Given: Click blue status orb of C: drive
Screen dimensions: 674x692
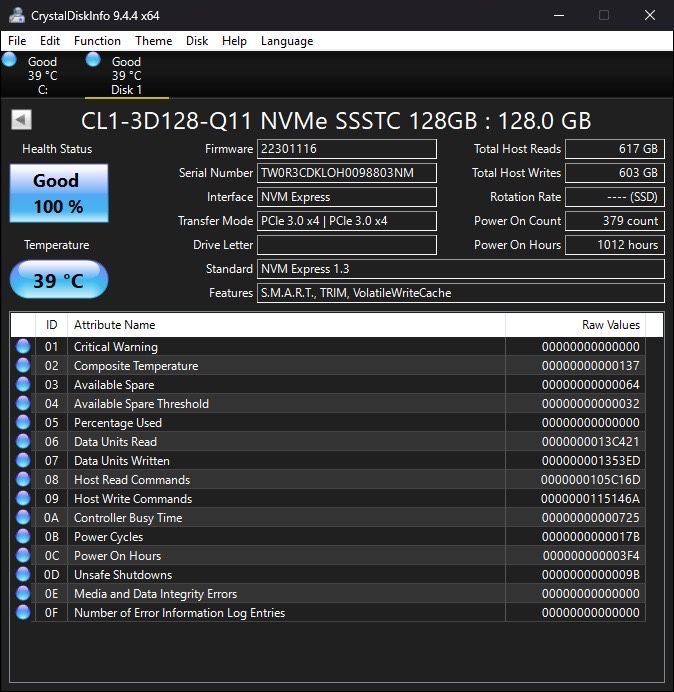Looking at the screenshot, I should 9,60.
